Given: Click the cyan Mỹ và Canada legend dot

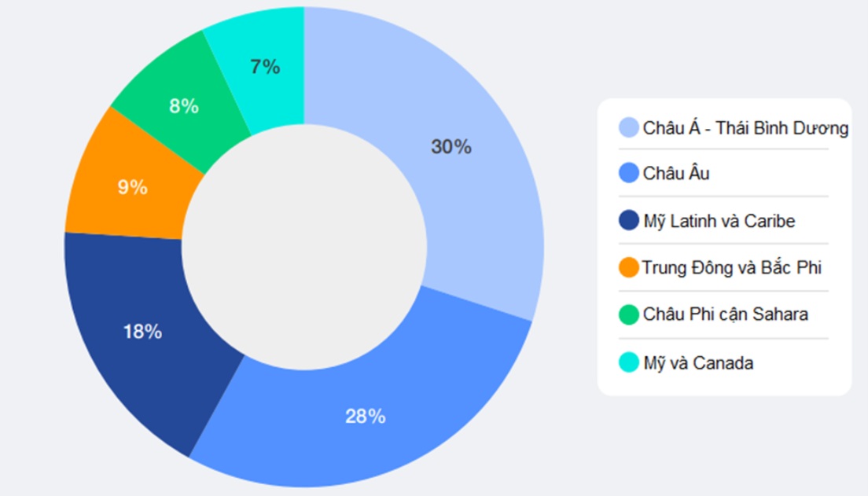Looking at the screenshot, I should click(629, 362).
